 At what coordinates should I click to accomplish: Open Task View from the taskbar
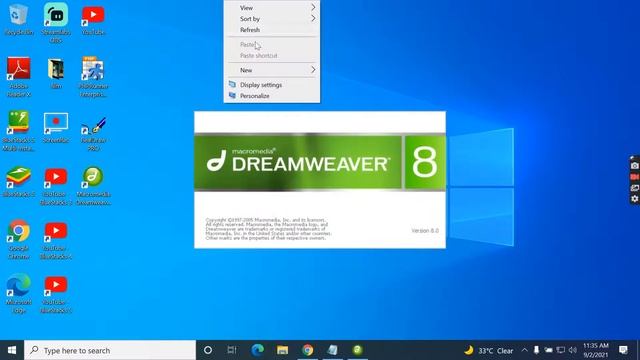tap(232, 350)
